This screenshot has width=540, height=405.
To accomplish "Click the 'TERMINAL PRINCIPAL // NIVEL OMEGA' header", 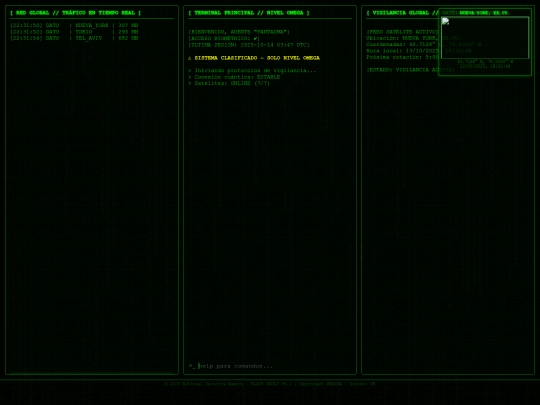I will click(x=249, y=13).
